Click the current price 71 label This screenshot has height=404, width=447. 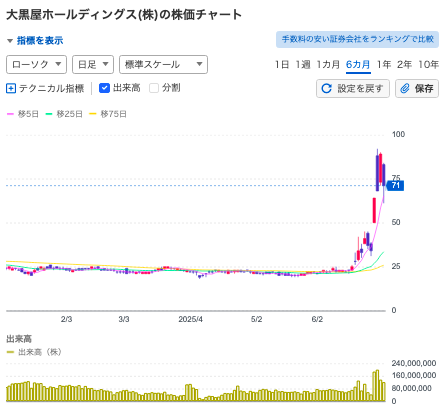pyautogui.click(x=395, y=186)
